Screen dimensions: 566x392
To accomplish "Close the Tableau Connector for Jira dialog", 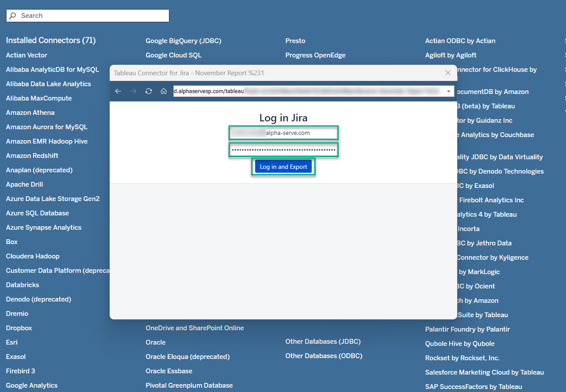I will [x=448, y=73].
